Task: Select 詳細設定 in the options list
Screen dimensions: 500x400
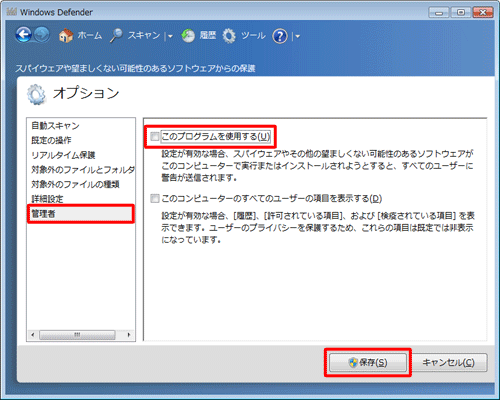Action: pos(47,199)
